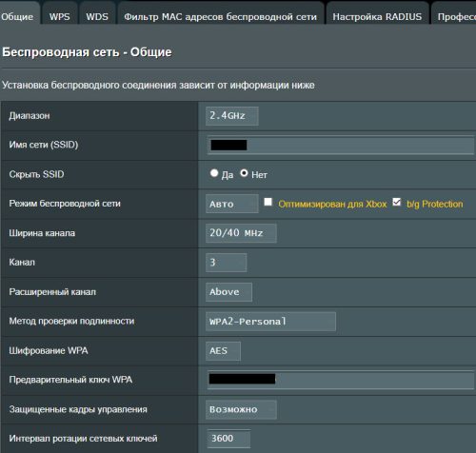
Task: Click the Защищенные кадры управления label
Action: tap(78, 409)
